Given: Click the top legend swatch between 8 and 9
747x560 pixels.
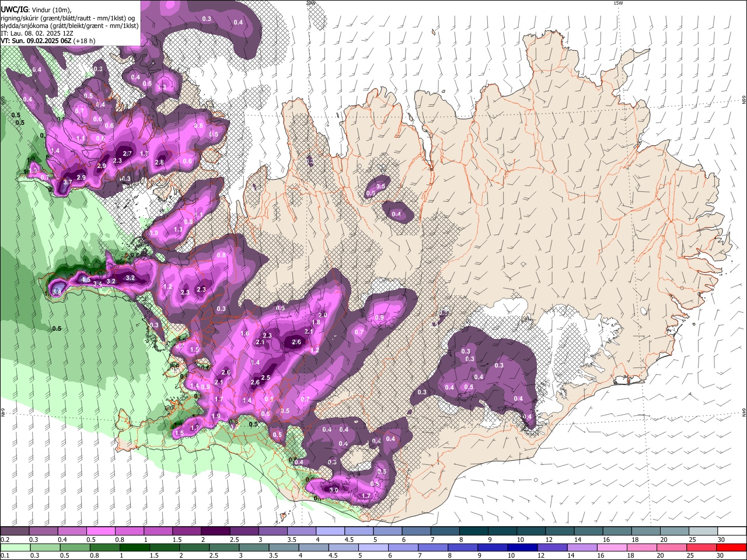Looking at the screenshot, I should pos(473,531).
